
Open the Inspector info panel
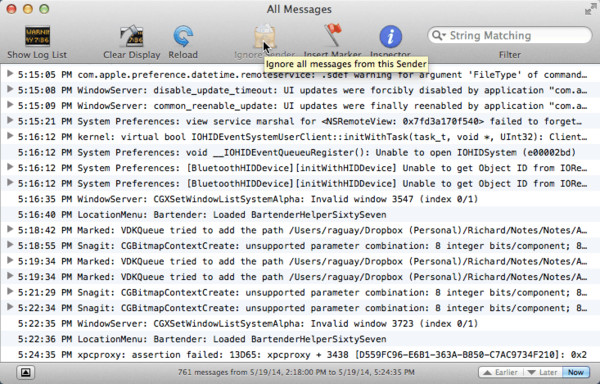tap(390, 36)
